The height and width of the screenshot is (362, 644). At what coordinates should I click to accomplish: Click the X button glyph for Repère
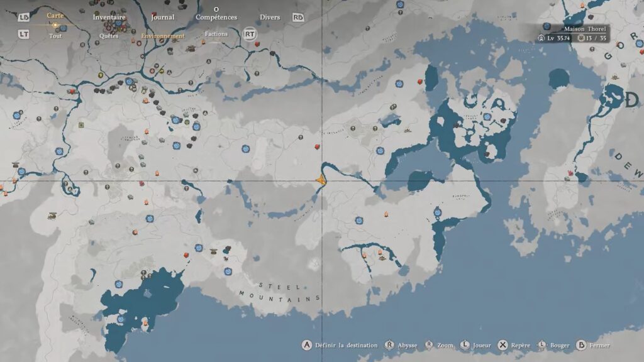point(502,345)
